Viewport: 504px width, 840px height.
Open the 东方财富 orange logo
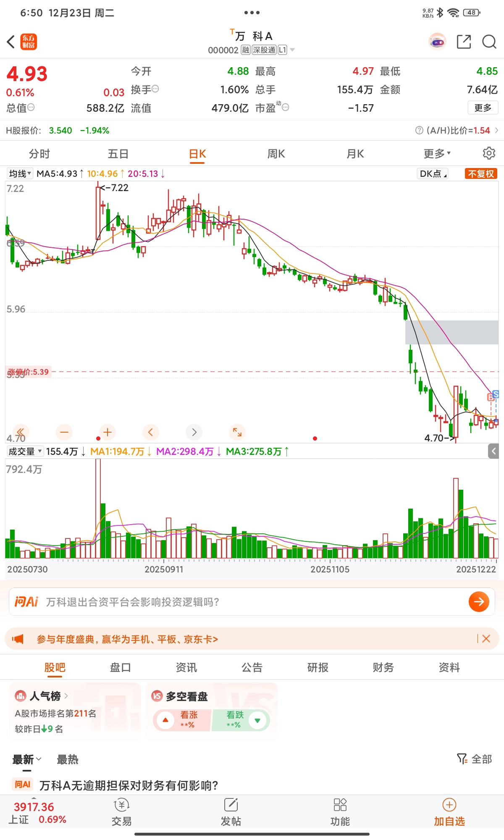(29, 42)
